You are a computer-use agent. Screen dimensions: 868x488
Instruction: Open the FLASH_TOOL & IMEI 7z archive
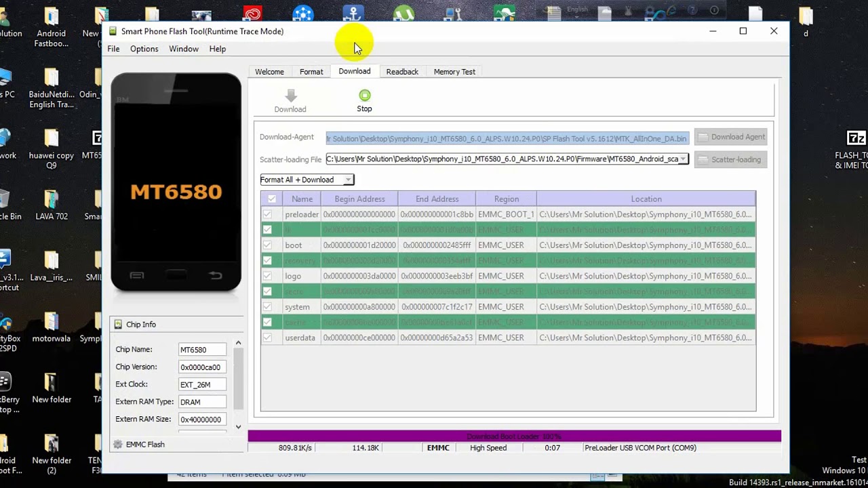pyautogui.click(x=855, y=150)
